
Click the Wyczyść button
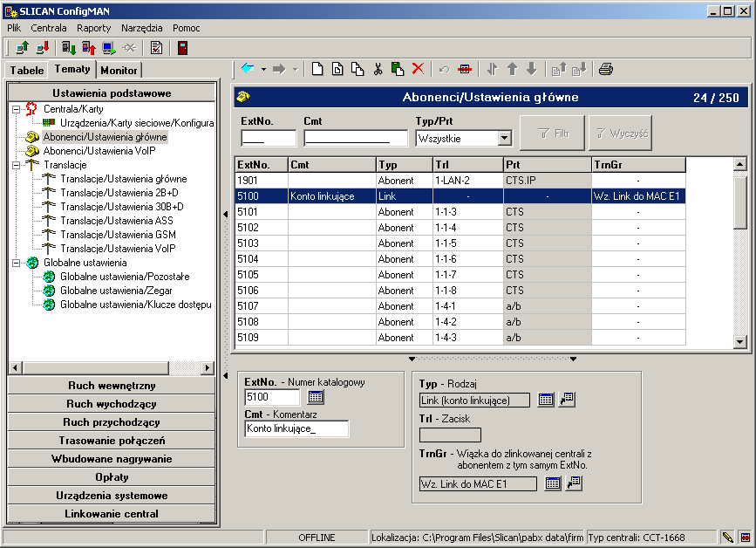click(x=621, y=134)
